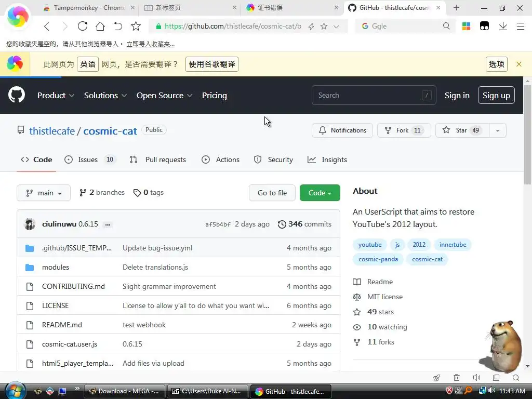Click the Go to file button
This screenshot has height=399, width=532.
[x=272, y=193]
